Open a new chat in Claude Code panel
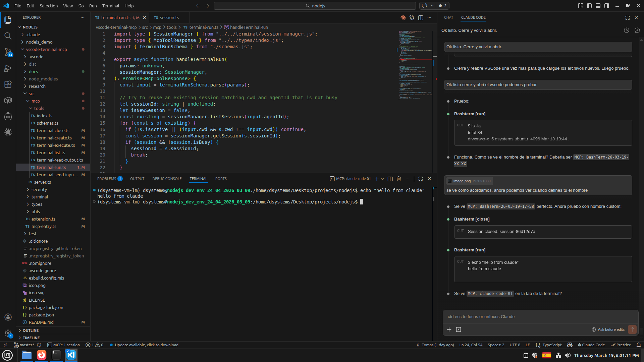This screenshot has height=362, width=644. pyautogui.click(x=638, y=30)
